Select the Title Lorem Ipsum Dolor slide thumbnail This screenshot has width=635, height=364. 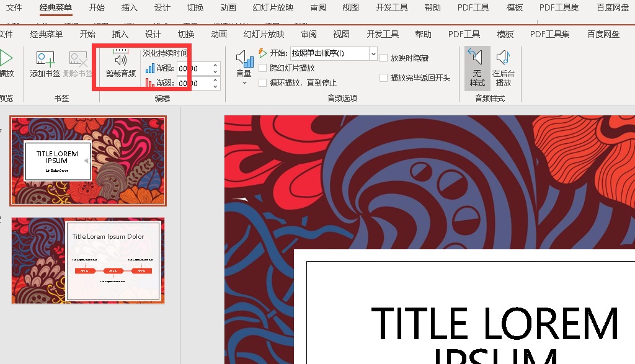[x=88, y=260]
